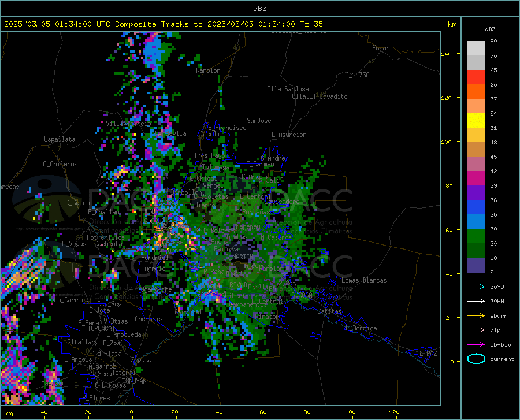
Task: Click the Perdriel map label
Action: (155, 258)
